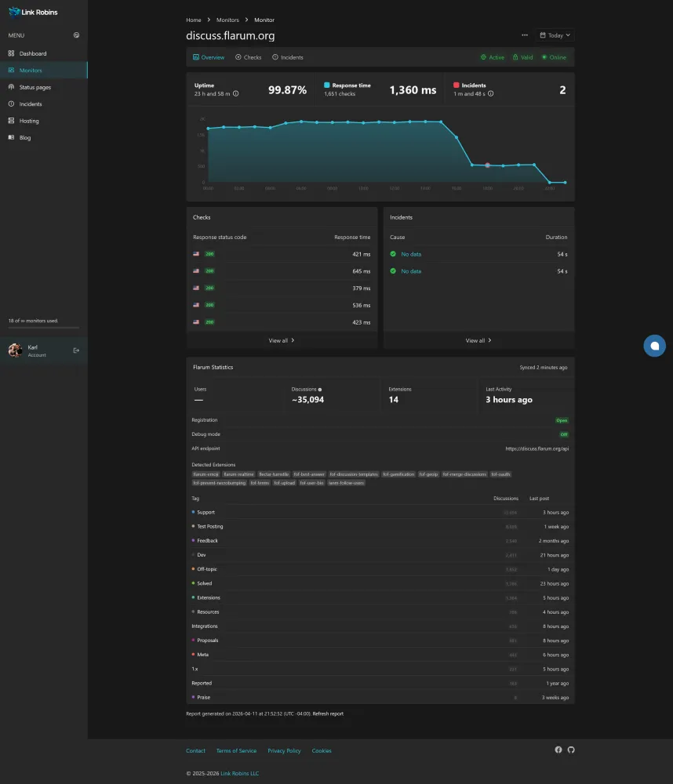Image resolution: width=673 pixels, height=784 pixels.
Task: Click the Karl account avatar
Action: pos(15,350)
